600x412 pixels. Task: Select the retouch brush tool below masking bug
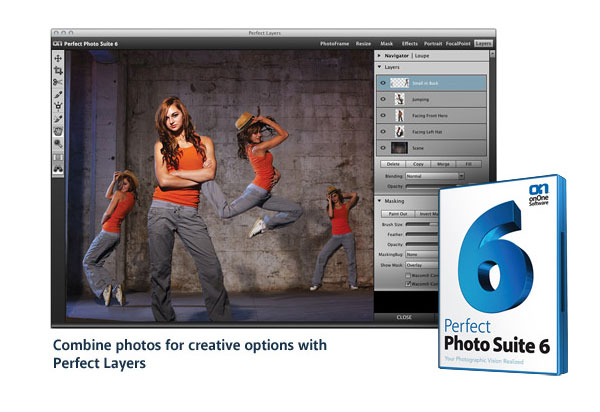(58, 119)
